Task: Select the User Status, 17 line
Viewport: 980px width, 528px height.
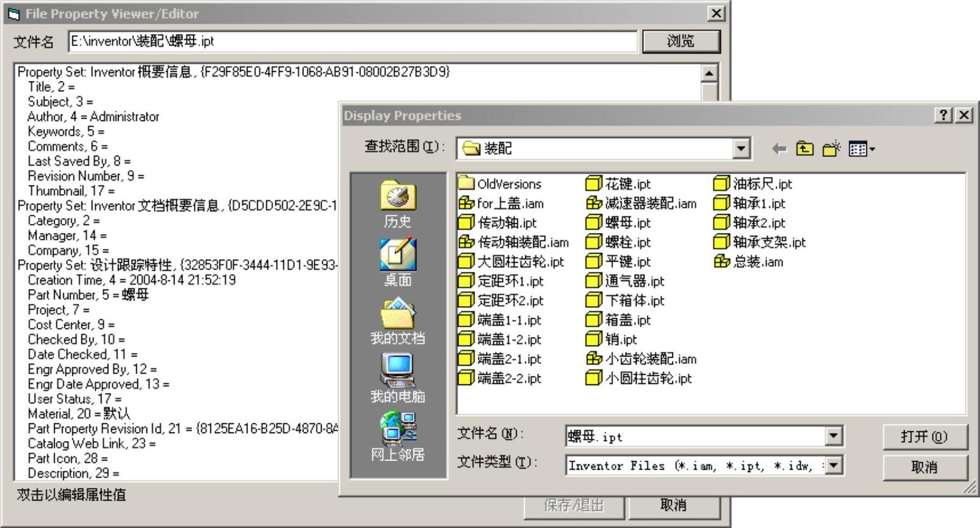Action: pyautogui.click(x=75, y=398)
